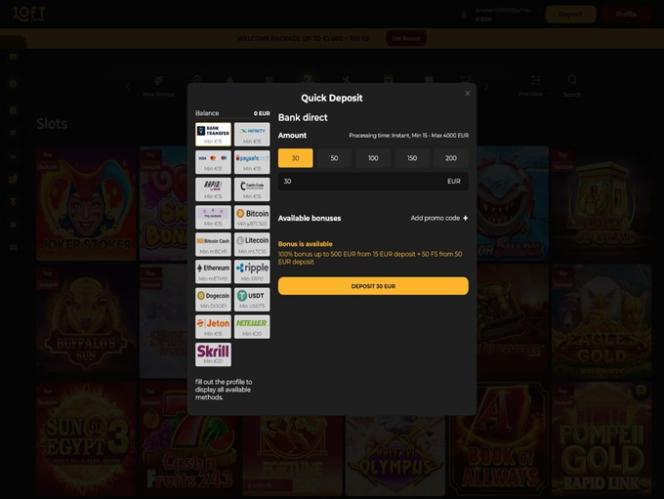This screenshot has width=664, height=499.
Task: Focus the deposit amount input field
Action: 373,181
